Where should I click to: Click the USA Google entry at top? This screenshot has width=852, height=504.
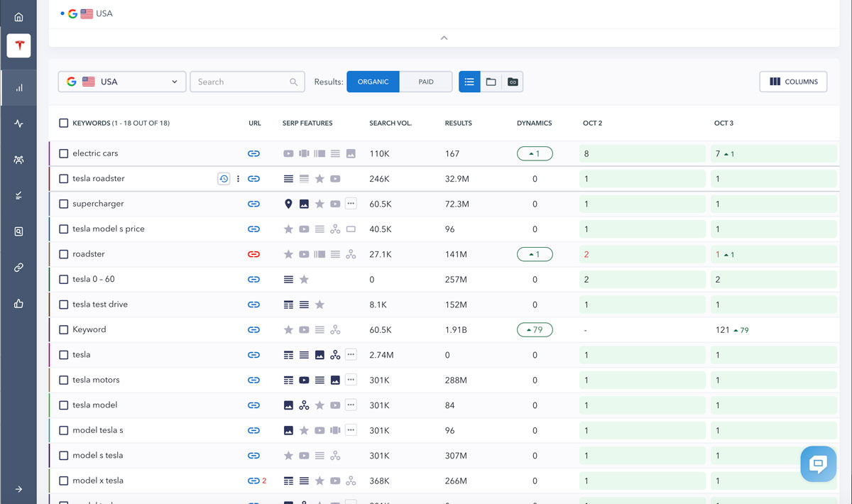90,13
